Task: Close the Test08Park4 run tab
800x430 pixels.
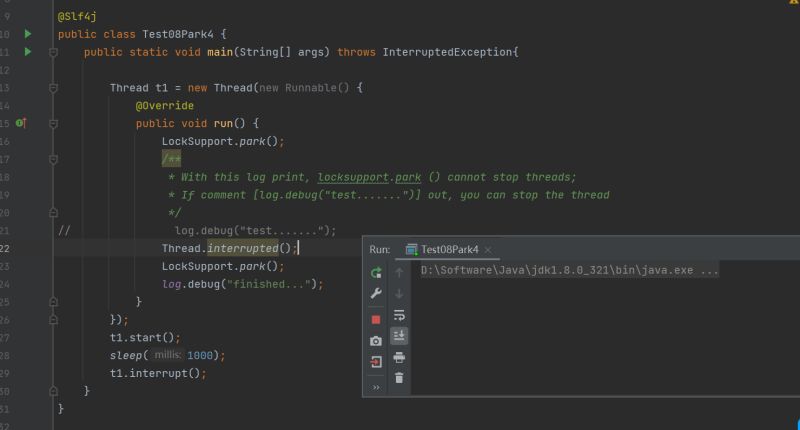Action: 488,250
